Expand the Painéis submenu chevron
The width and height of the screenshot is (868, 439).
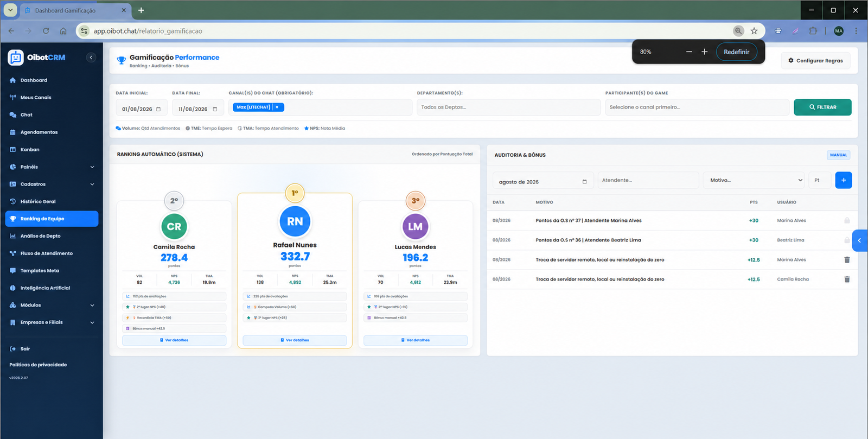pos(92,167)
